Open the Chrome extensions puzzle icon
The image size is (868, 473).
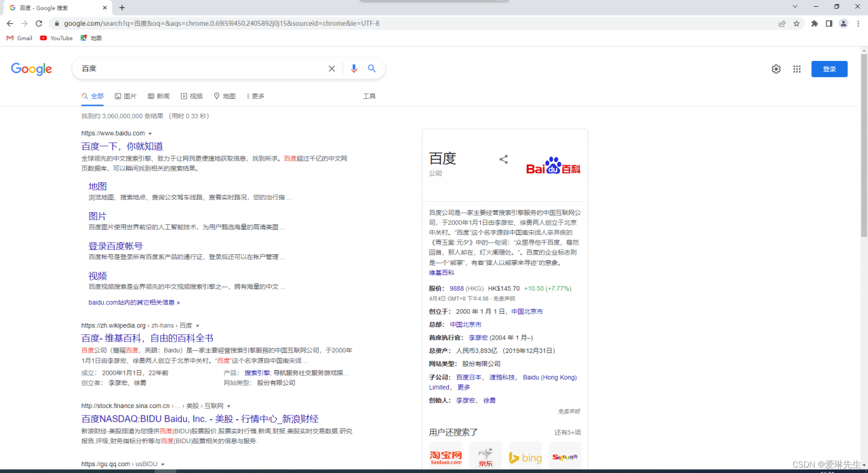(814, 23)
